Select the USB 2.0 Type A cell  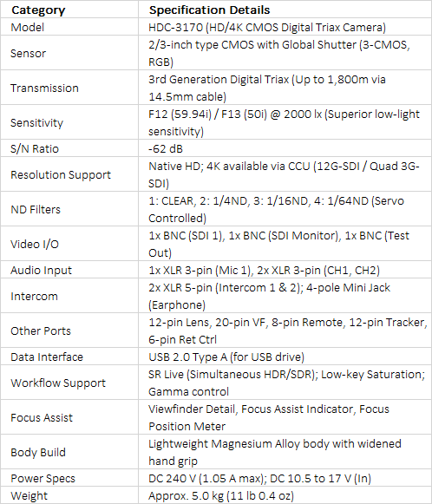coord(285,357)
